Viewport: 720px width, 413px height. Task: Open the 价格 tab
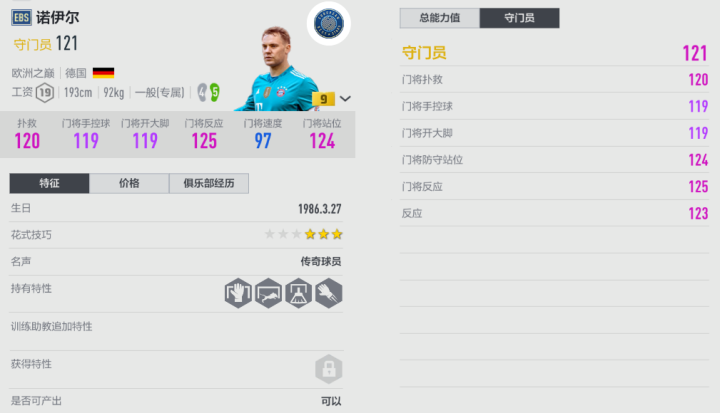129,183
